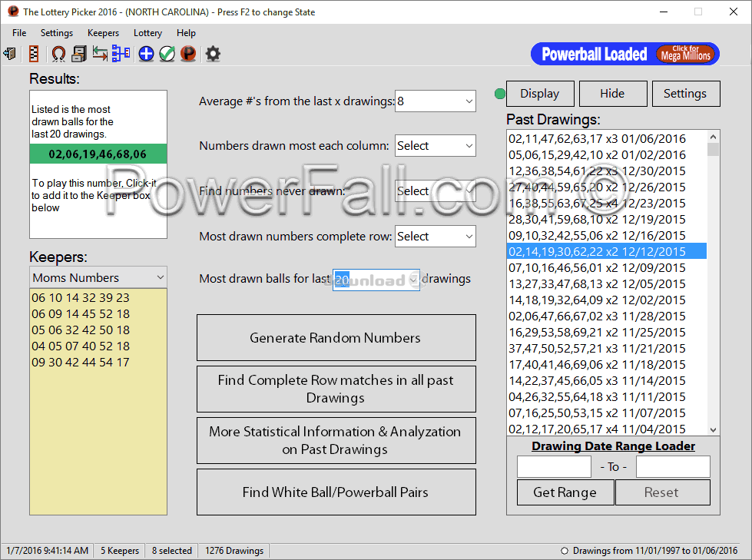Expand the Most drawn numbers complete row dropdown
The height and width of the screenshot is (560, 752).
pos(469,237)
